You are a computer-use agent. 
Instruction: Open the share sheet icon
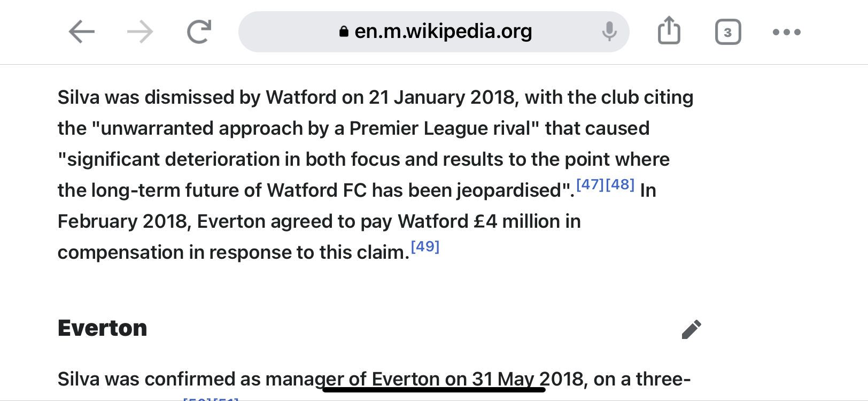[x=669, y=30]
